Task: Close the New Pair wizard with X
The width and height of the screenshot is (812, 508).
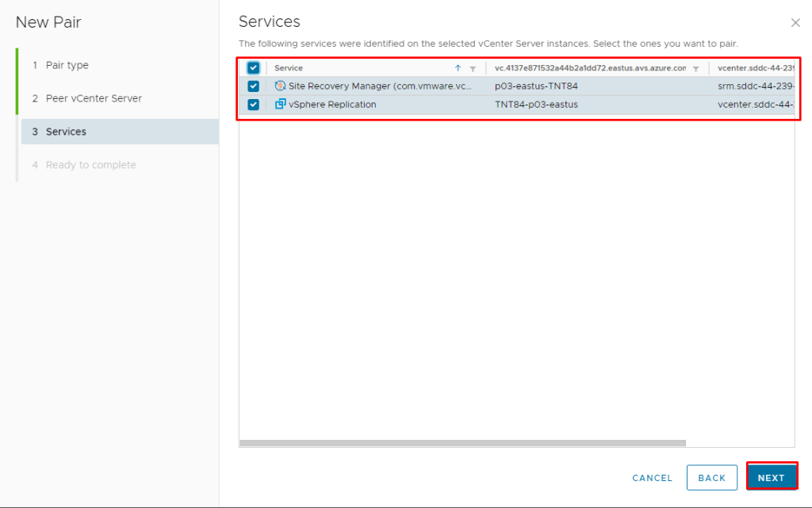Action: [x=795, y=23]
